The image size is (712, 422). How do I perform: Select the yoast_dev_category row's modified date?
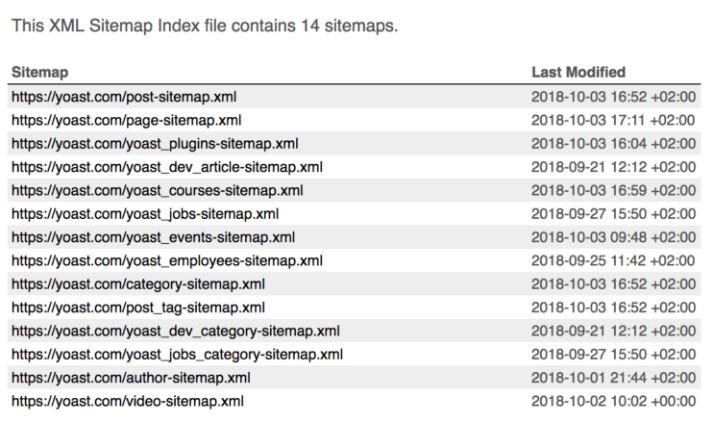coord(613,331)
